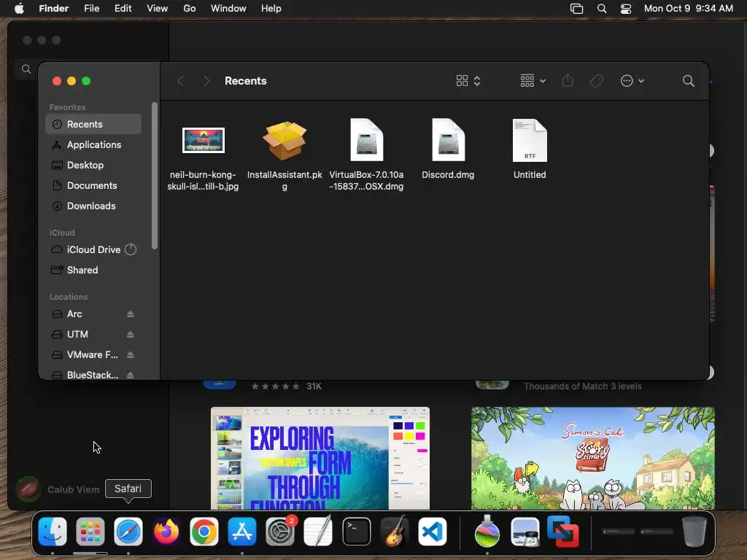
Task: Select the InstallAssistant.pkg file icon
Action: tap(285, 141)
